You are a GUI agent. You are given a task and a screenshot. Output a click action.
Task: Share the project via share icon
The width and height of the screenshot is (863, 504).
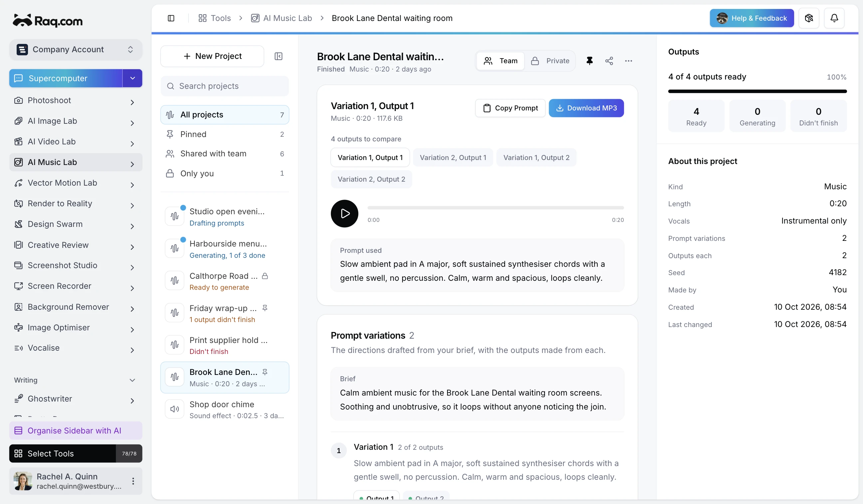[609, 61]
